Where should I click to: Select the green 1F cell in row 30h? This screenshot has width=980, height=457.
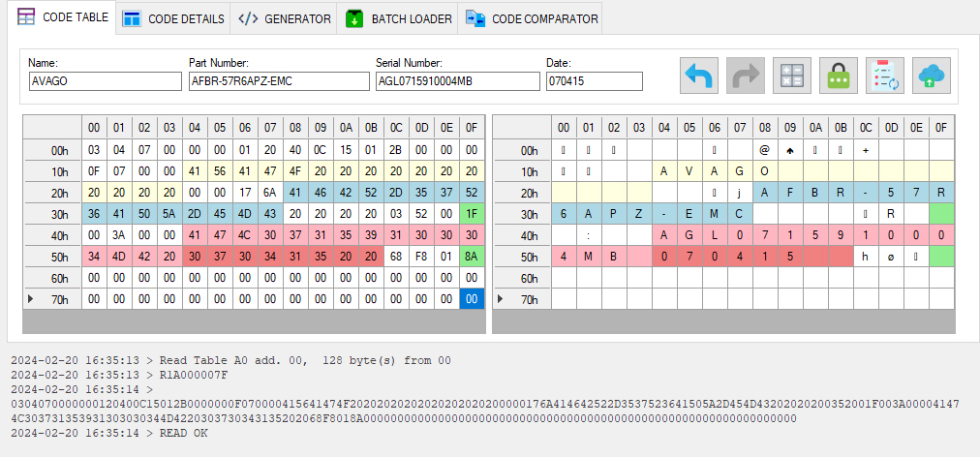(472, 214)
